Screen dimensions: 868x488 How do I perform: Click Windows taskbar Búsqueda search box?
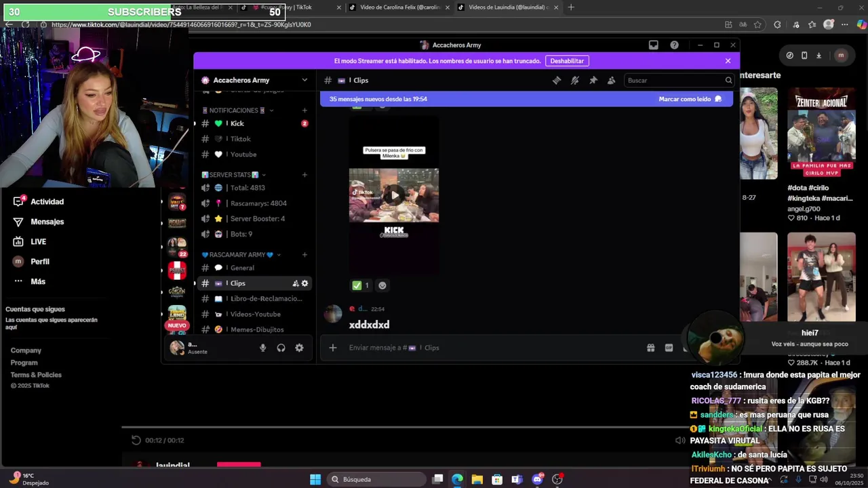[376, 479]
